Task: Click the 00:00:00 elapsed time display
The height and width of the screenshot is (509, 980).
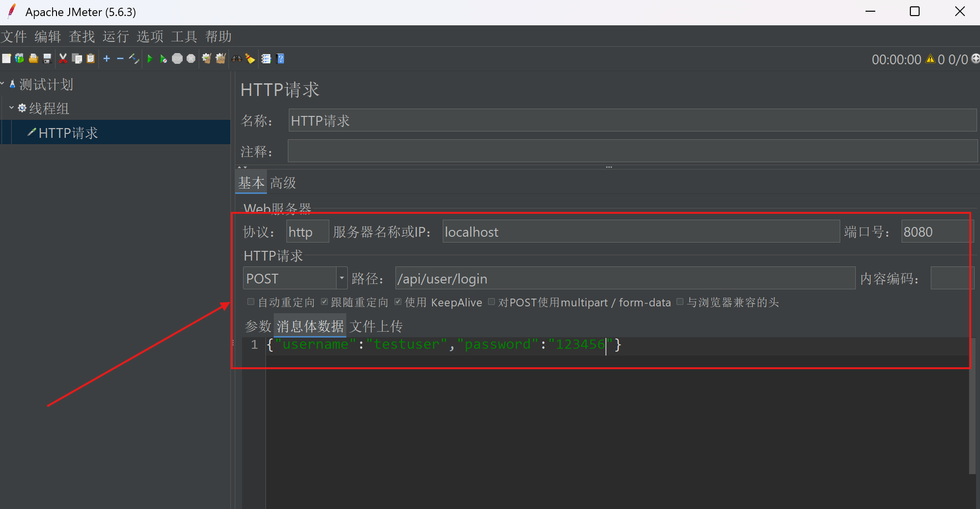Action: coord(896,59)
